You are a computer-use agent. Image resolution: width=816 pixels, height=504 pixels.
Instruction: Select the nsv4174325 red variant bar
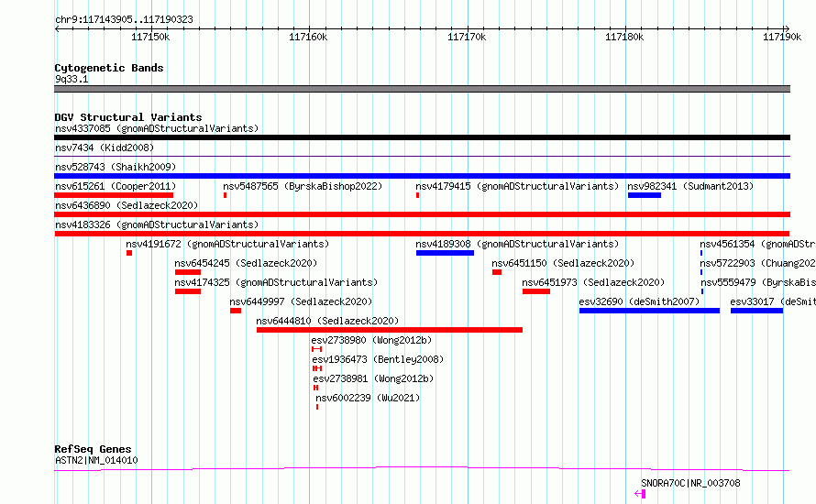coord(188,291)
